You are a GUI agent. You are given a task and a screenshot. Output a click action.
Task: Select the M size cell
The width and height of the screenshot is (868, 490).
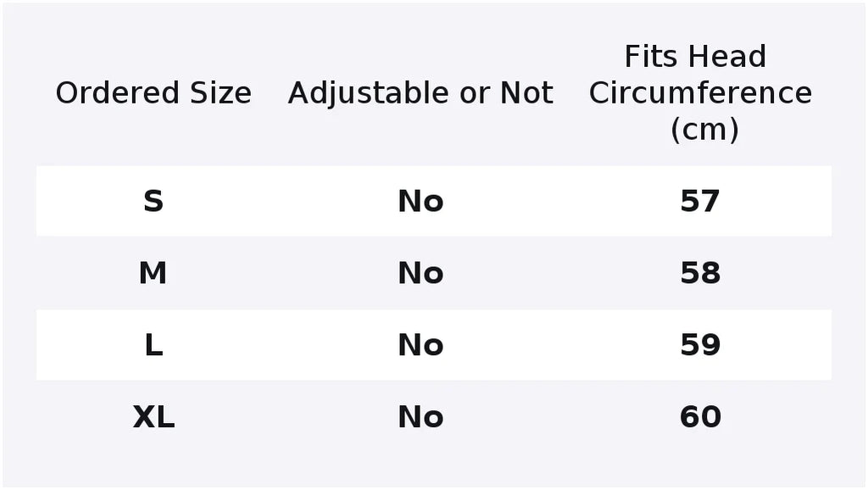point(153,273)
